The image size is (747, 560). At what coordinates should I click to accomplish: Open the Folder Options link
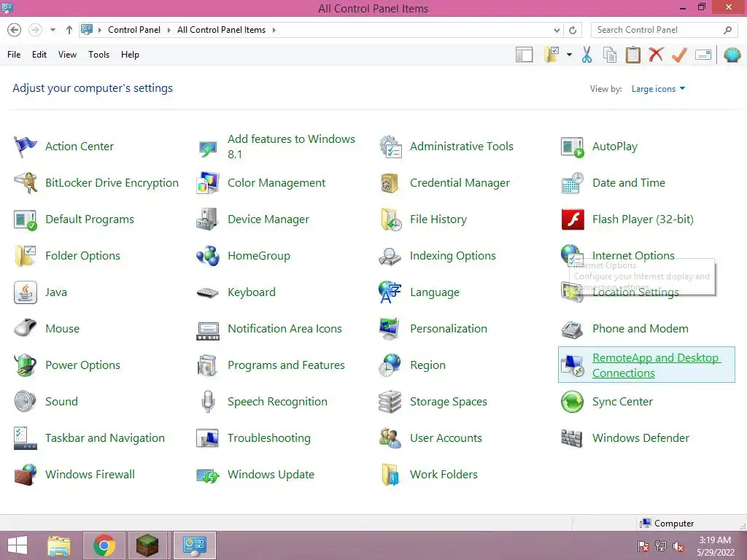[83, 256]
